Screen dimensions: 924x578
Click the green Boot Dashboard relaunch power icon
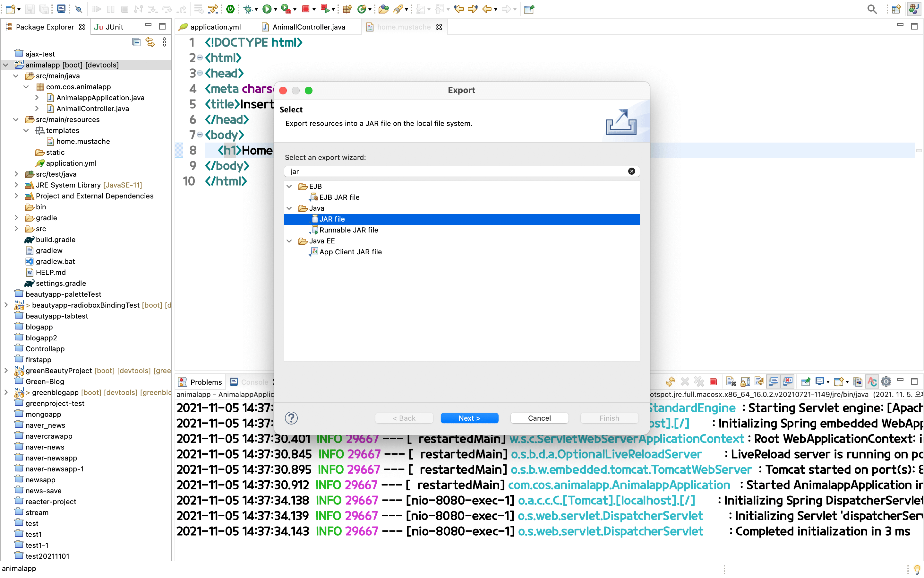pyautogui.click(x=230, y=9)
